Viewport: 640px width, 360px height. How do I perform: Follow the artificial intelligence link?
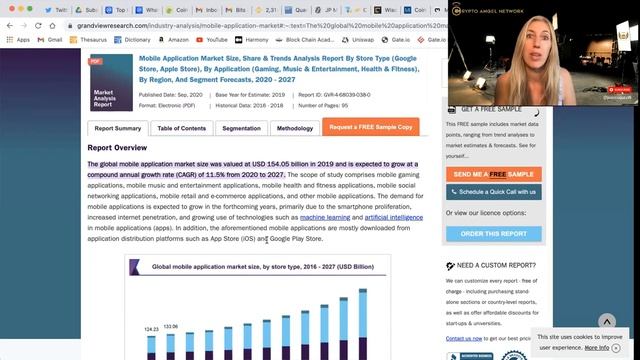coord(393,218)
